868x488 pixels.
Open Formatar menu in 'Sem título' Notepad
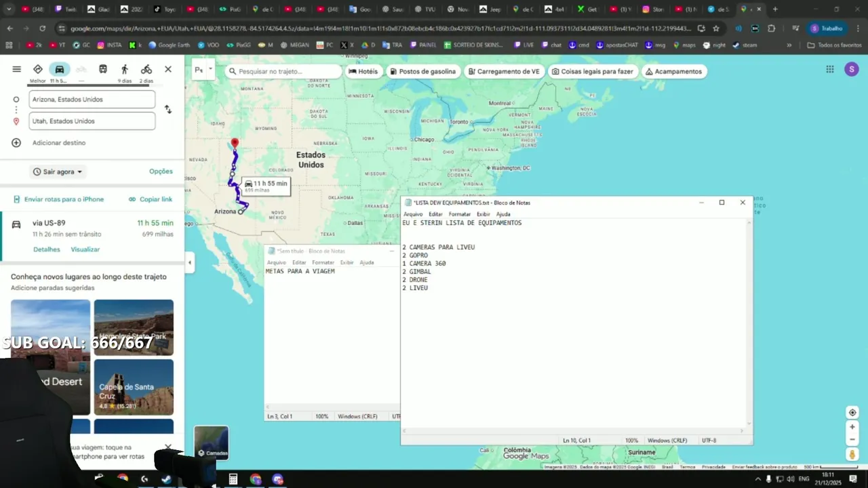click(323, 262)
